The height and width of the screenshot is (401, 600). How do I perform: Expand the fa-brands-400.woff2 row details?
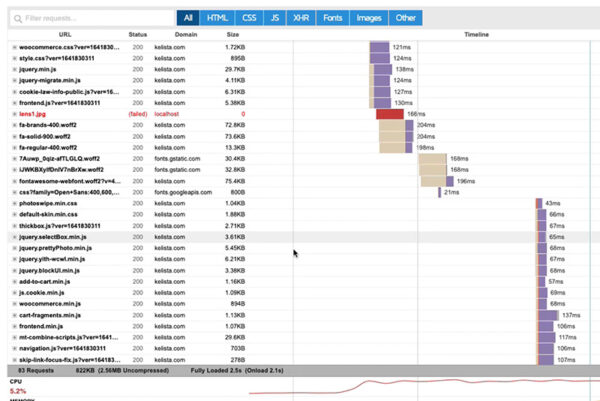click(x=14, y=125)
